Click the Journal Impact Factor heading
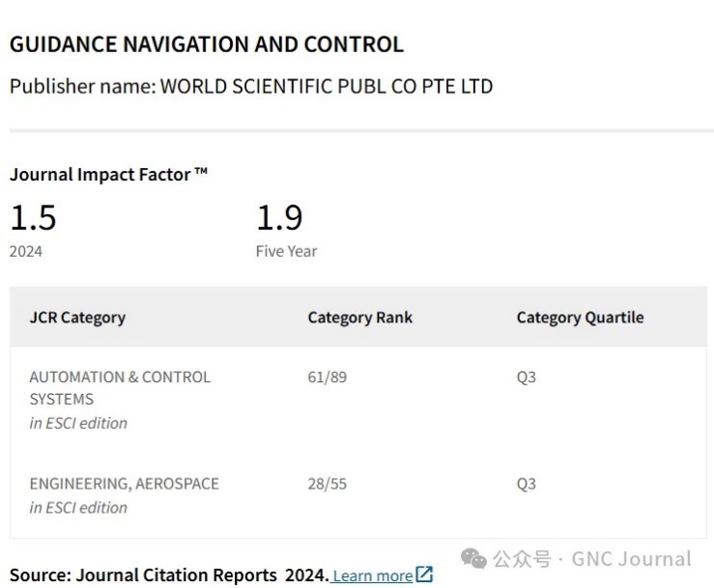 pos(108,174)
